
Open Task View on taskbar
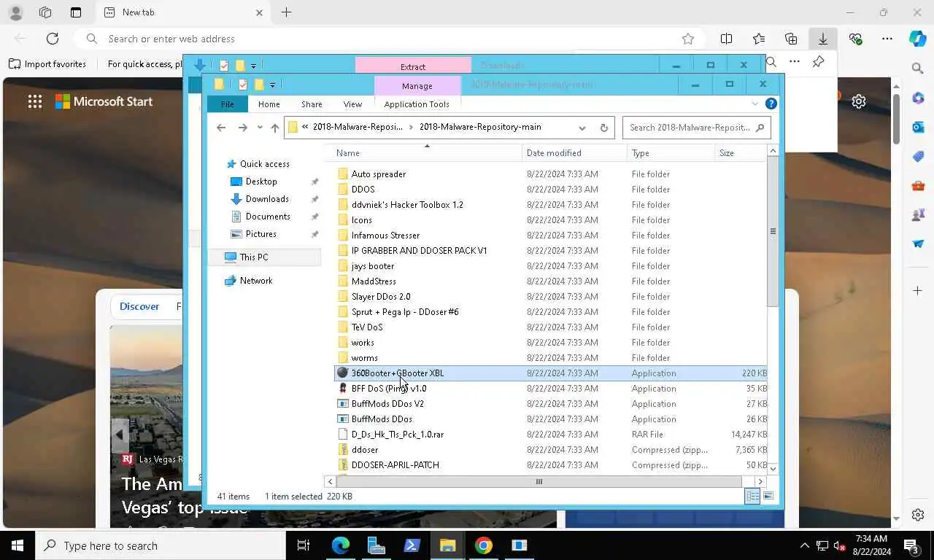point(304,545)
